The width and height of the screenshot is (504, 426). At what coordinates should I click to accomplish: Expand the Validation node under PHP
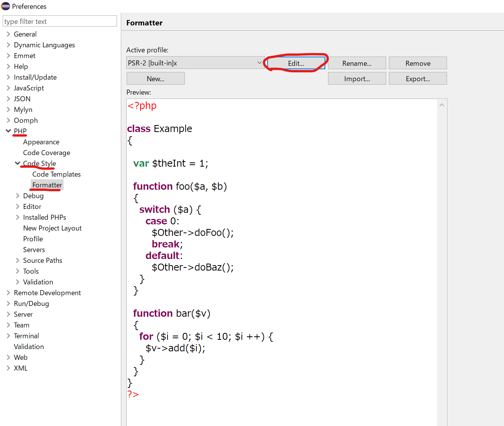coord(17,282)
